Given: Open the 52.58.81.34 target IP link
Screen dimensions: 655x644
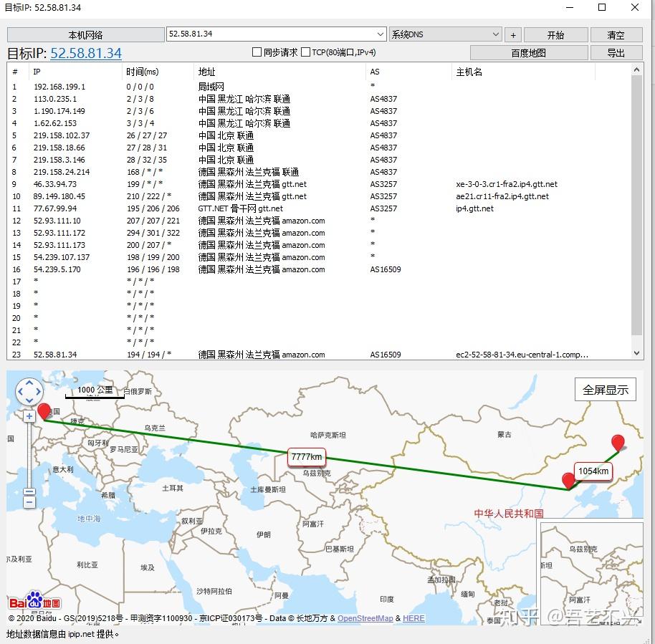Looking at the screenshot, I should (86, 53).
